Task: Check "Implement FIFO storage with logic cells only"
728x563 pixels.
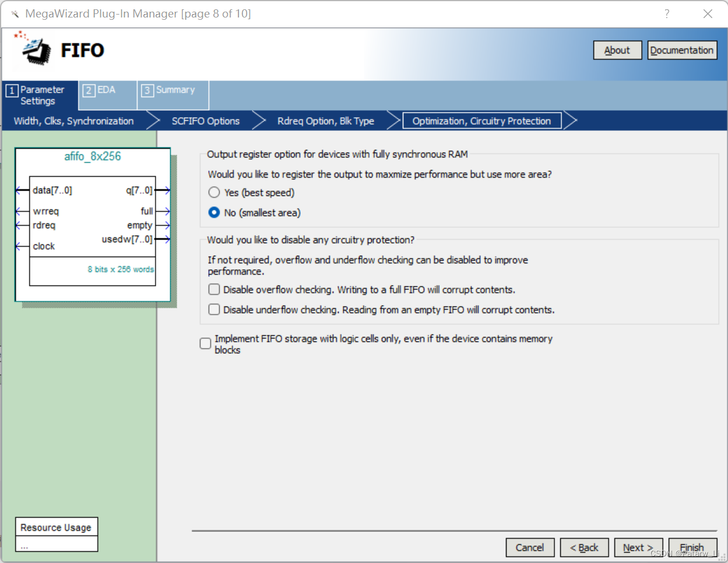Action: tap(205, 343)
